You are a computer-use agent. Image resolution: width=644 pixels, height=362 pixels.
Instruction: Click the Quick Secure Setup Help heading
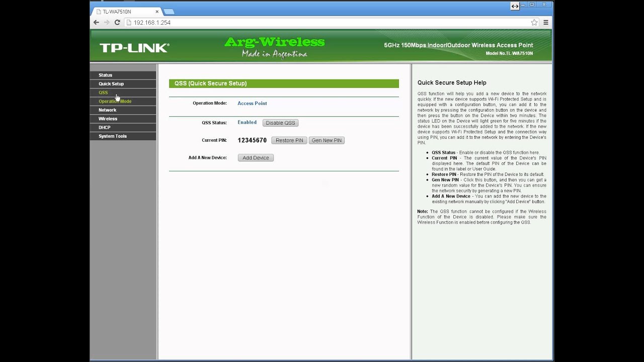click(x=452, y=82)
